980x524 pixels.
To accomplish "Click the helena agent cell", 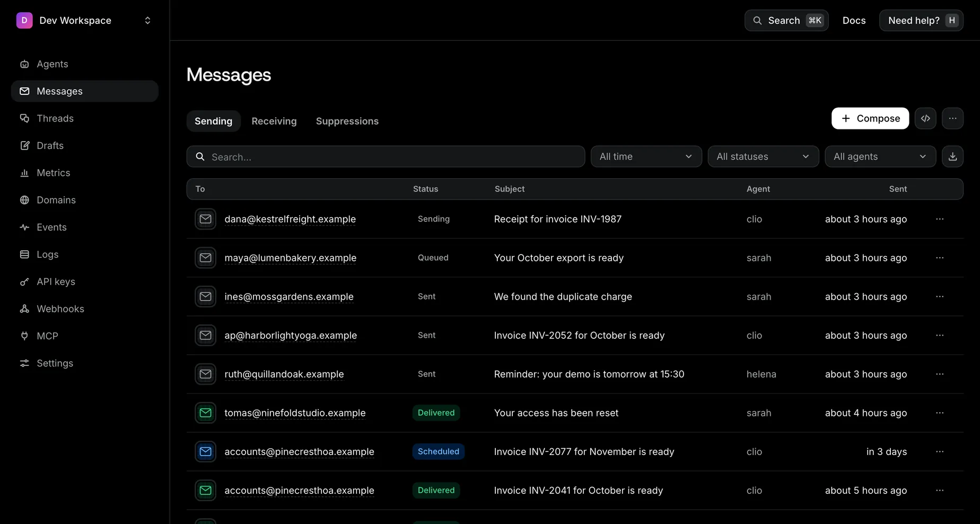I will click(x=761, y=374).
